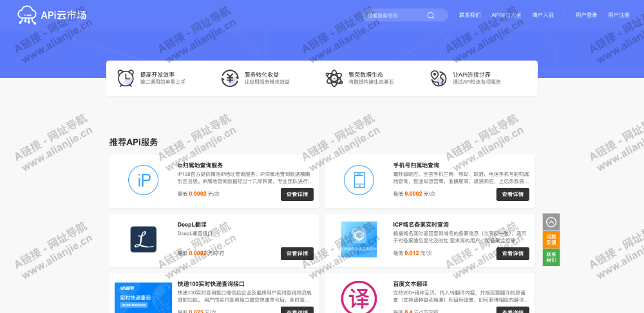The height and width of the screenshot is (313, 644).
Task: Open the 联系我们 nav link
Action: coord(470,15)
